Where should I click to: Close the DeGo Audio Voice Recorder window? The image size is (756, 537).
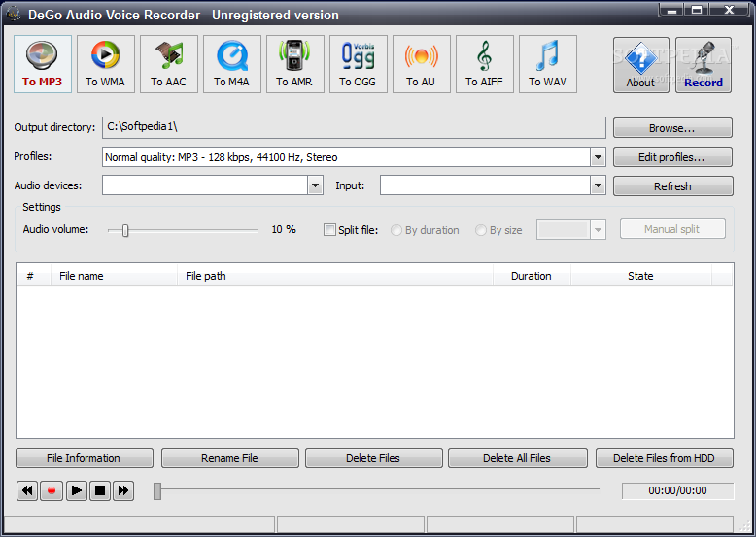point(729,10)
